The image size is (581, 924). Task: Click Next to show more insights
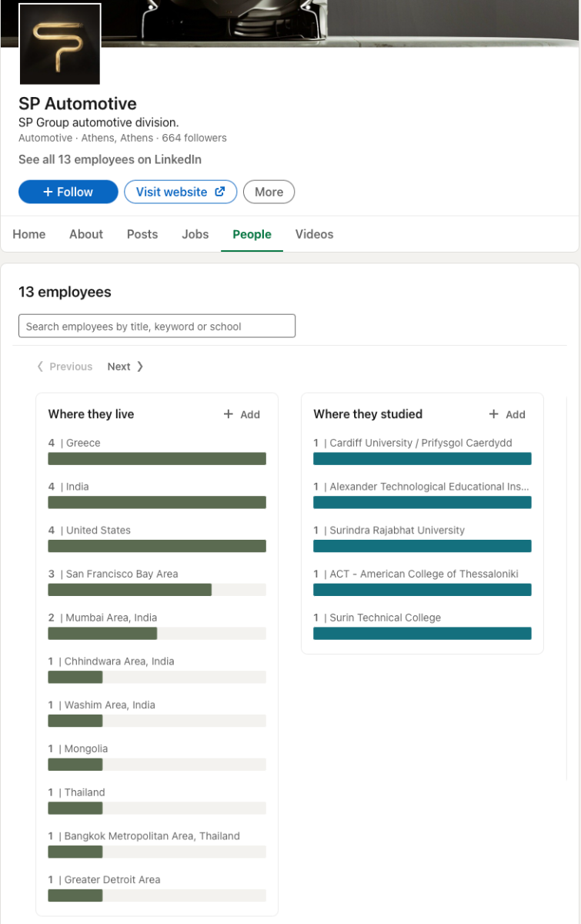tap(125, 367)
